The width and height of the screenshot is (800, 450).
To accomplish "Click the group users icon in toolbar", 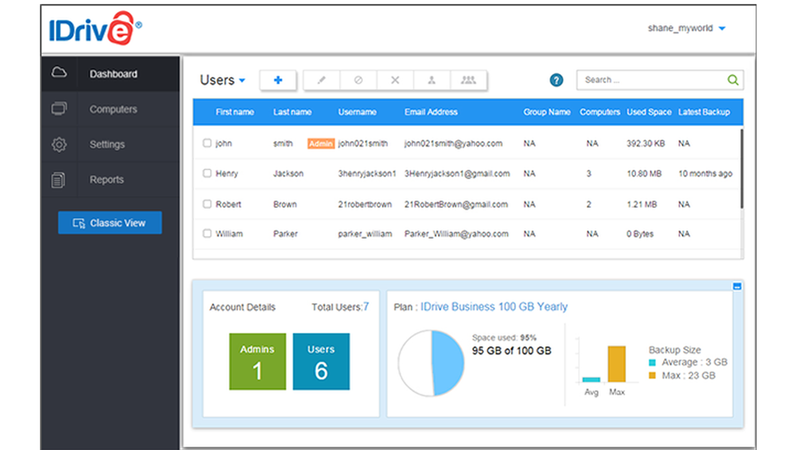I will [x=468, y=80].
